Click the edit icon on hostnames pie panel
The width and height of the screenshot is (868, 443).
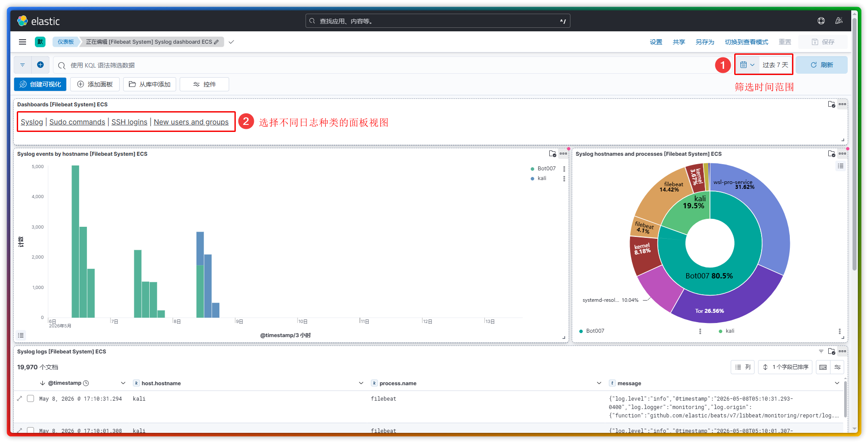click(x=832, y=154)
